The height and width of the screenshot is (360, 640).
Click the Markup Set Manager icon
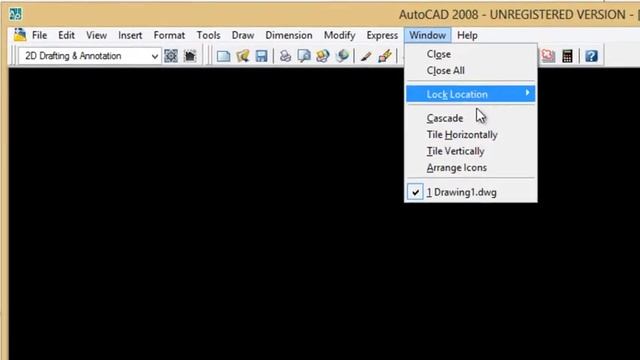pos(548,56)
